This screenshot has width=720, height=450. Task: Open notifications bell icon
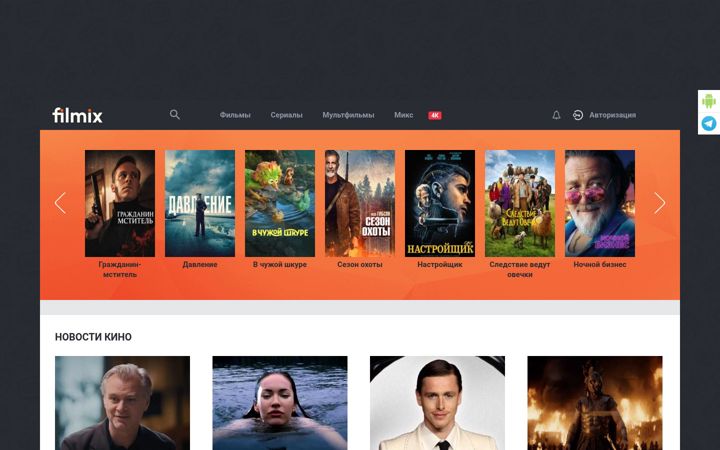(556, 115)
